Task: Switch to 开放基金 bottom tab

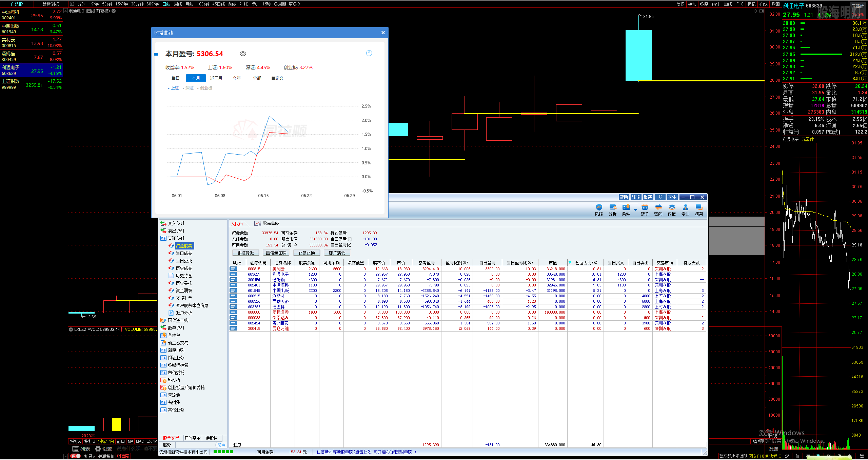Action: (192, 438)
